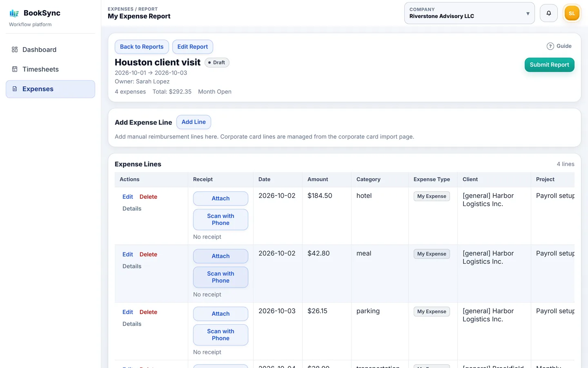
Task: Click the BookSync logo icon
Action: [x=14, y=13]
